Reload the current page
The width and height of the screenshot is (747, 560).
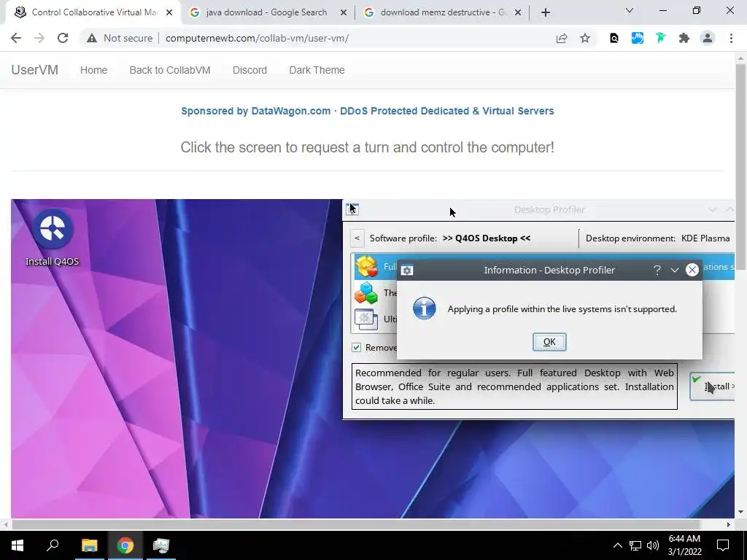point(63,38)
